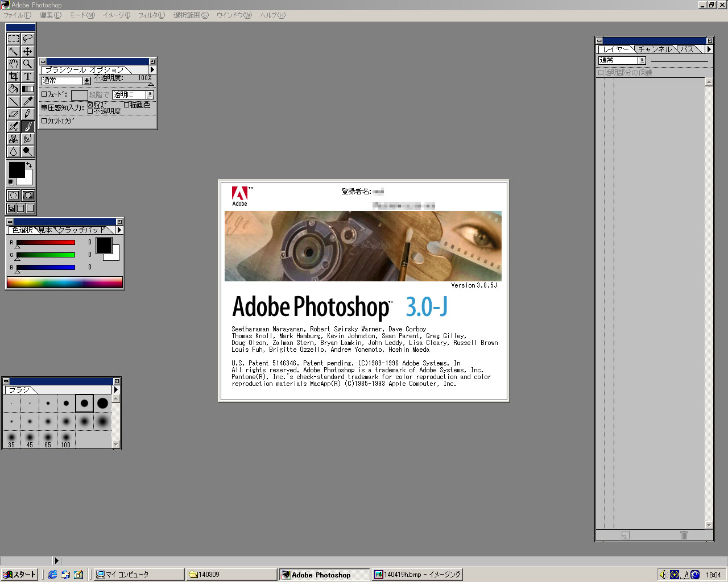Screen dimensions: 728x582
Task: Select the Eraser tool
Action: [14, 114]
